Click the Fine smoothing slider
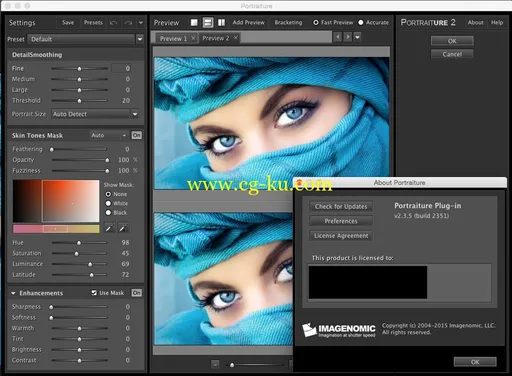The width and height of the screenshot is (512, 376). (x=79, y=69)
